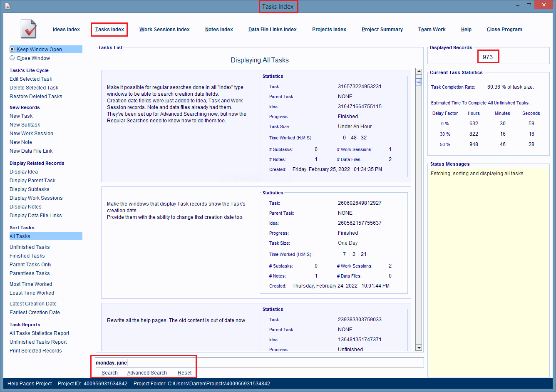The image size is (556, 392).
Task: Click the Project ID in the status bar
Action: pos(92,384)
